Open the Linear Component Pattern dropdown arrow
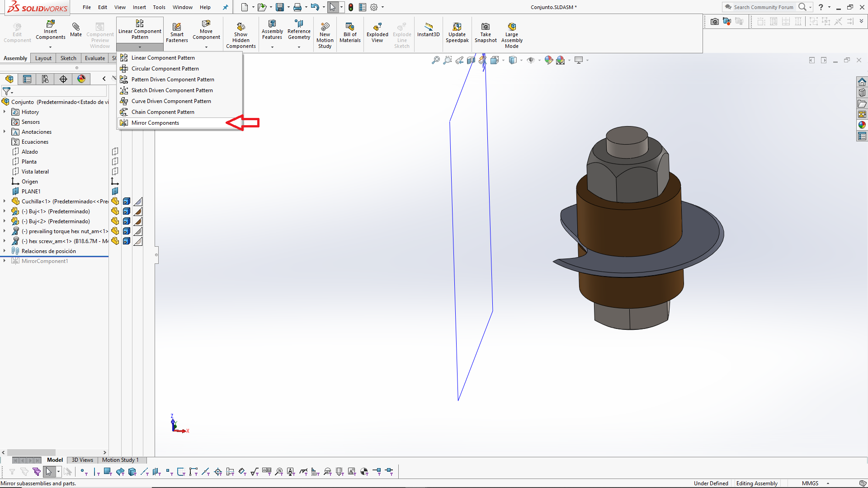This screenshot has height=488, width=868. [x=140, y=47]
